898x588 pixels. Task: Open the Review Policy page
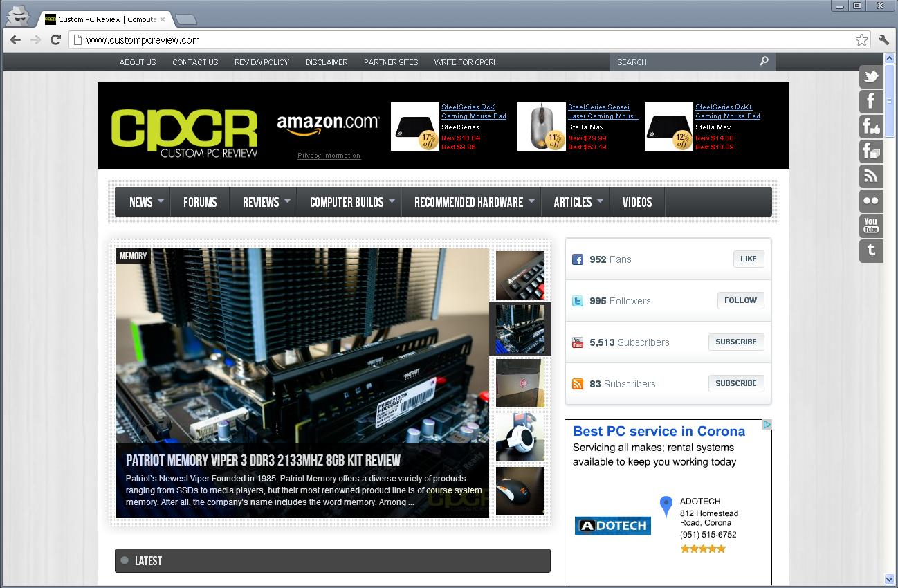[262, 62]
